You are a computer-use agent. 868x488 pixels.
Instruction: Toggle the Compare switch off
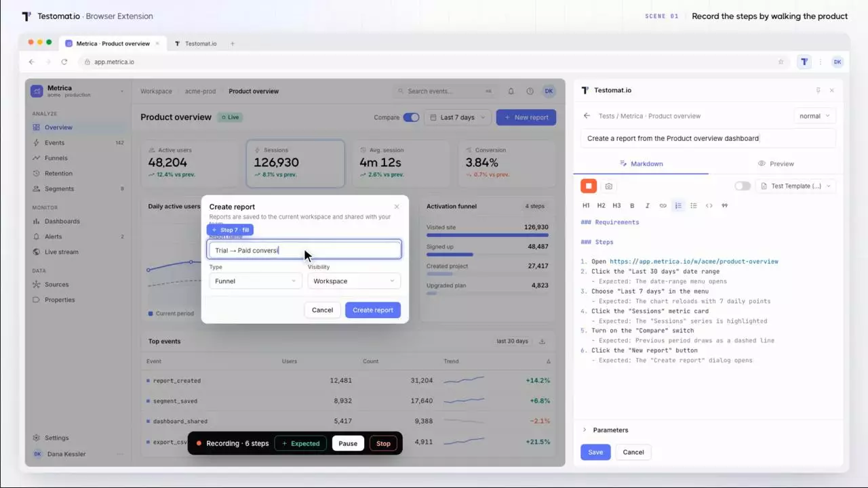click(411, 117)
